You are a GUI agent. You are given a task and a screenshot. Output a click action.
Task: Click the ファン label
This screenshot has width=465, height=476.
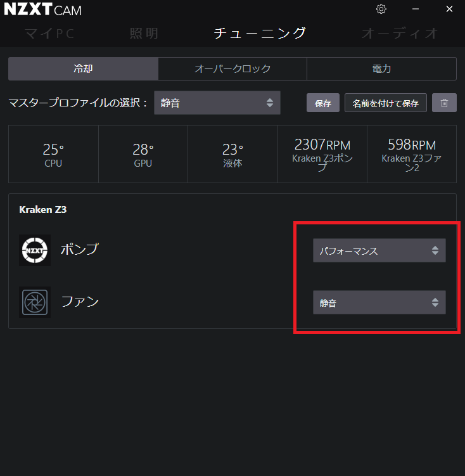pos(80,302)
